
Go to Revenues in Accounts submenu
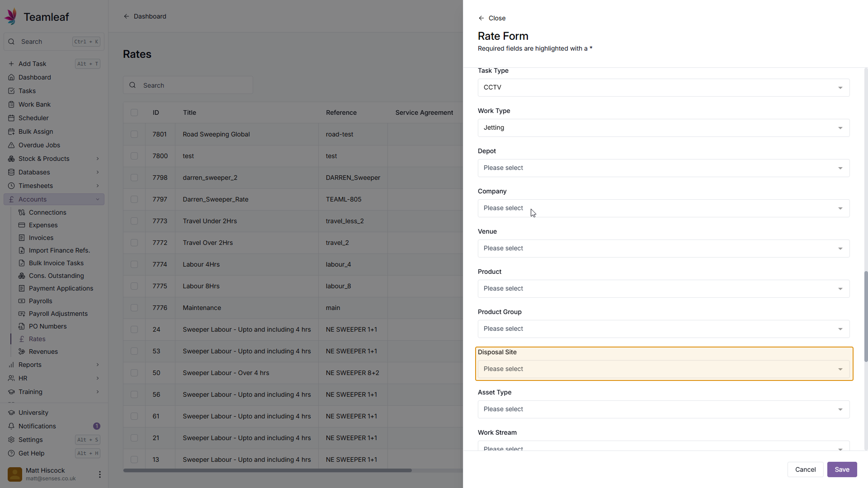(x=43, y=352)
